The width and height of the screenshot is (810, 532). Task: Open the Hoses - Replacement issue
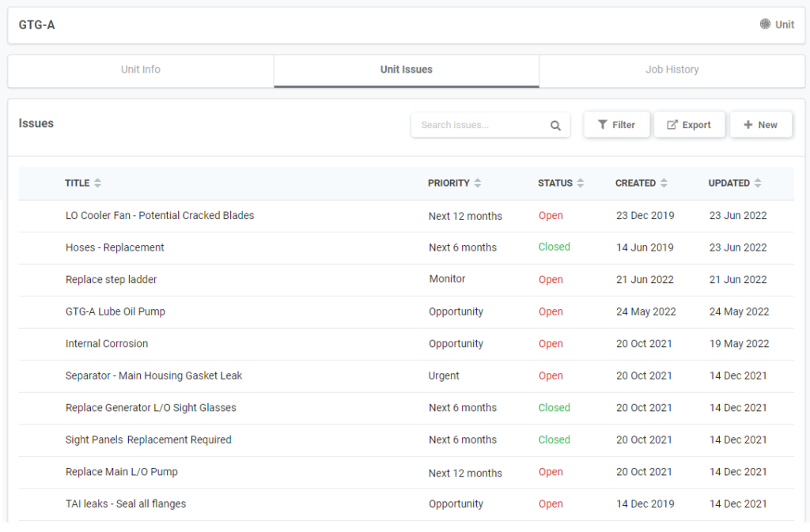pyautogui.click(x=115, y=247)
